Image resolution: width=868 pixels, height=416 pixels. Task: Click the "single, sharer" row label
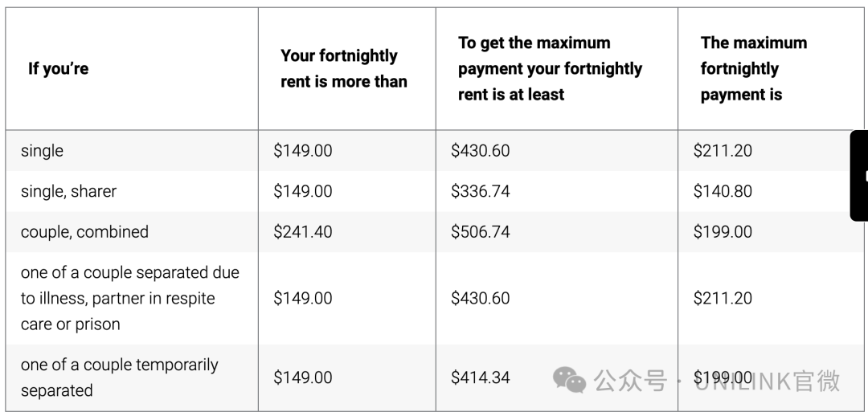(68, 192)
